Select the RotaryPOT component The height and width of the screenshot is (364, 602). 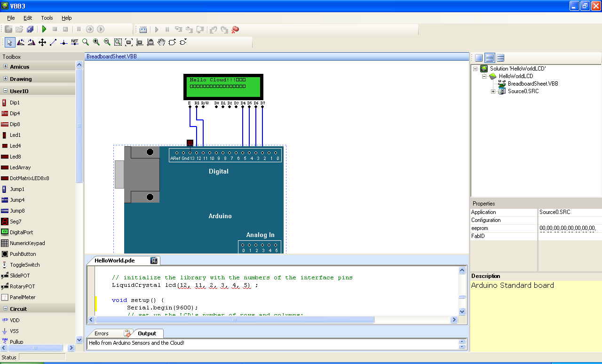[x=22, y=286]
